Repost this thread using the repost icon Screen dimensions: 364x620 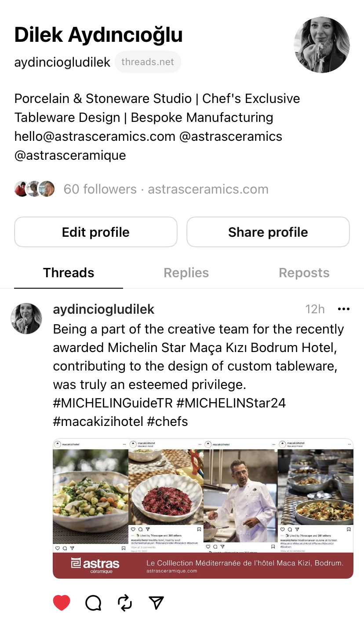click(x=125, y=602)
